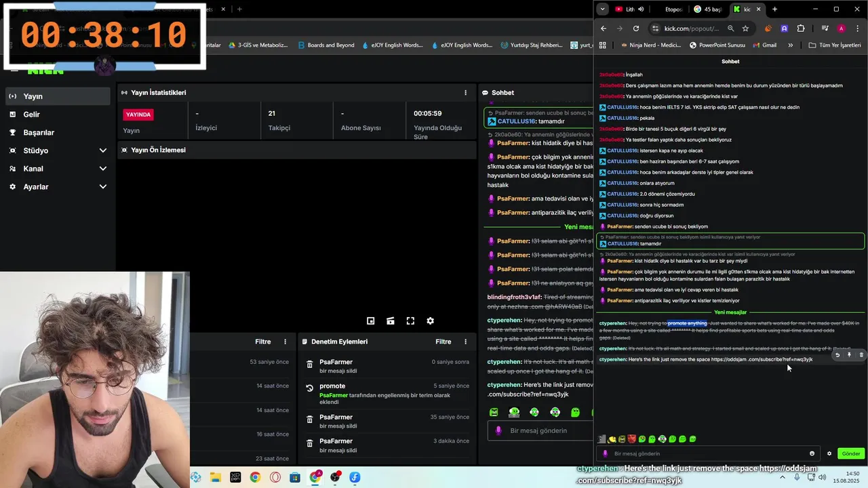The height and width of the screenshot is (488, 868).
Task: Click trash icon beside '3 dakika önce' entry
Action: [x=310, y=443]
